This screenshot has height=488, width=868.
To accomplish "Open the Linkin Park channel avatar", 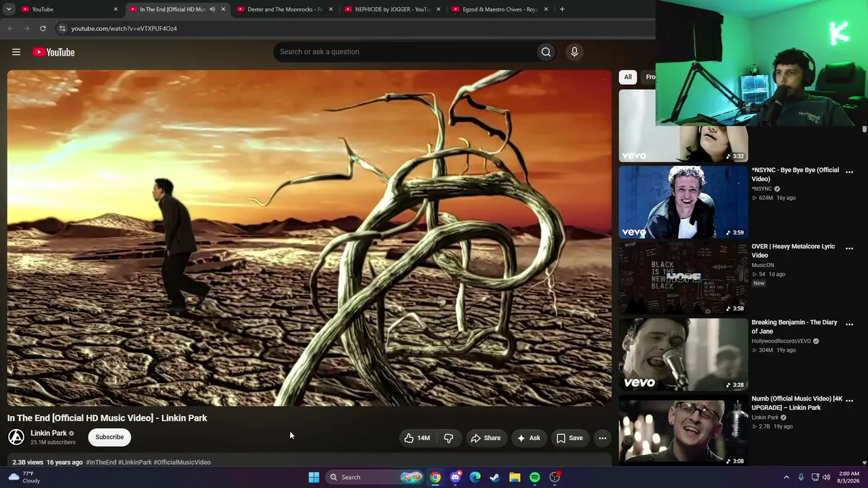I will tap(16, 437).
